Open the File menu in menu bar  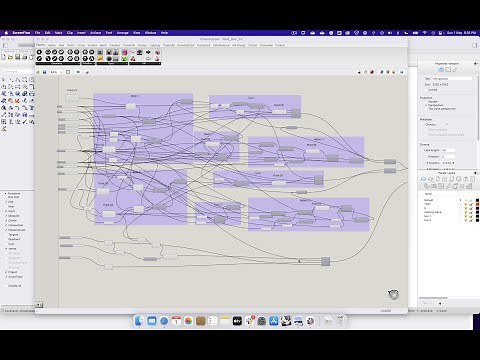click(x=37, y=33)
